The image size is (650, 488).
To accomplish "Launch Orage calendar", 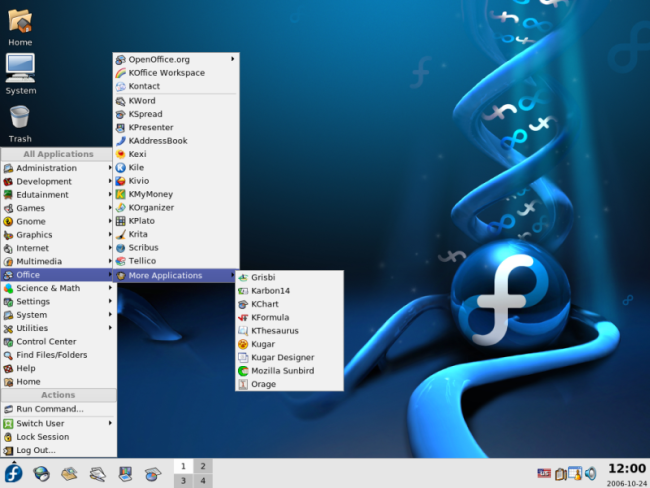I will 289,384.
